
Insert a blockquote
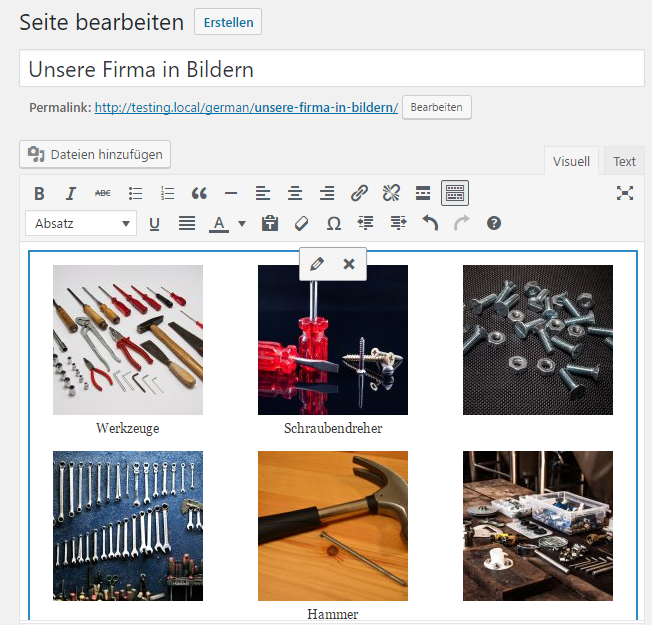point(199,193)
